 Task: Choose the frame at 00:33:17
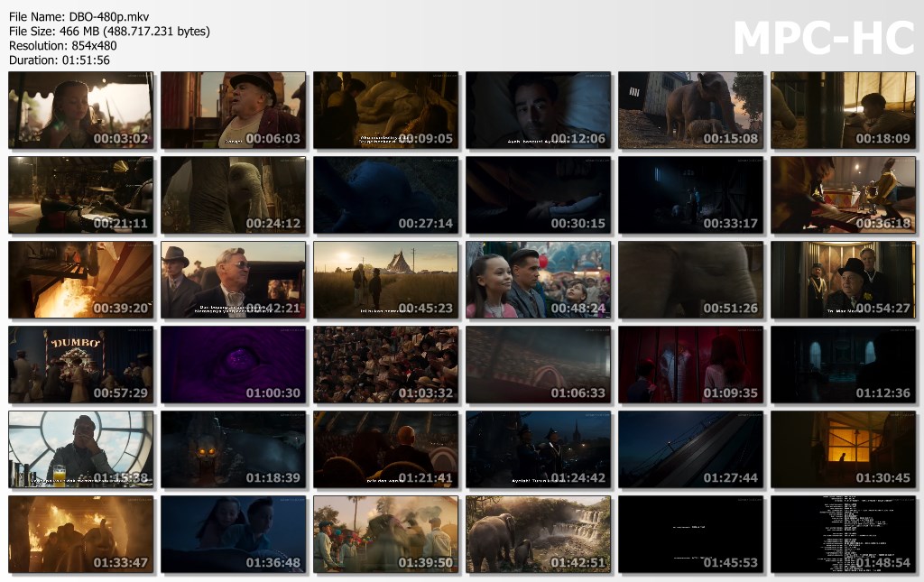[690, 195]
